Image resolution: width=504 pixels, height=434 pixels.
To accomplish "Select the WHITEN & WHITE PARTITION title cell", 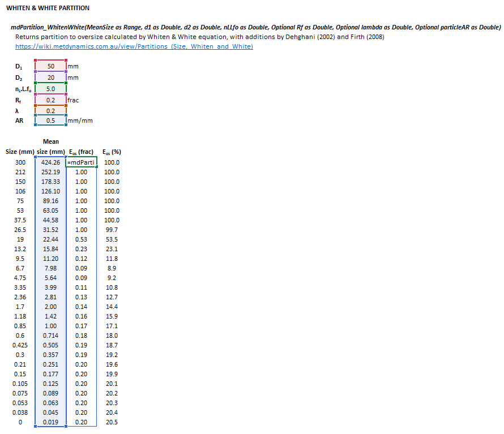I will pos(48,8).
